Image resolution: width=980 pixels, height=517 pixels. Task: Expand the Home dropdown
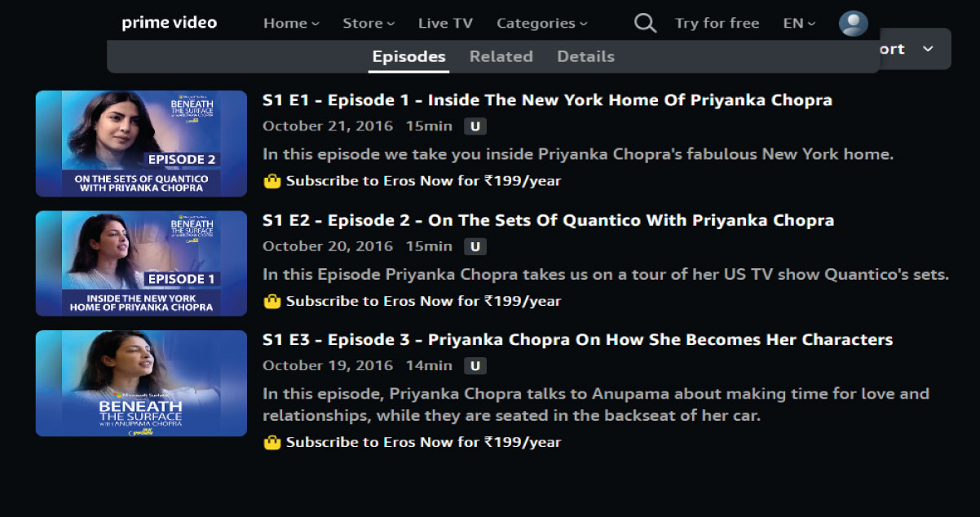click(x=290, y=23)
